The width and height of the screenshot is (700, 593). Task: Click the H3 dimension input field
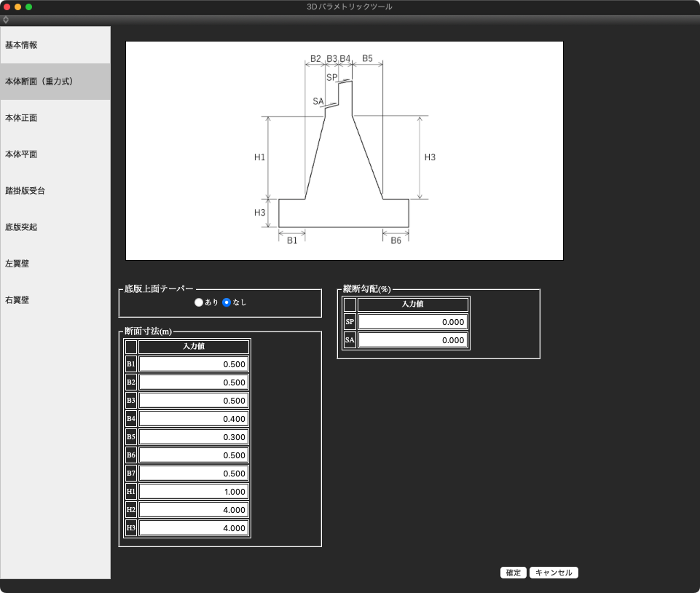[194, 528]
